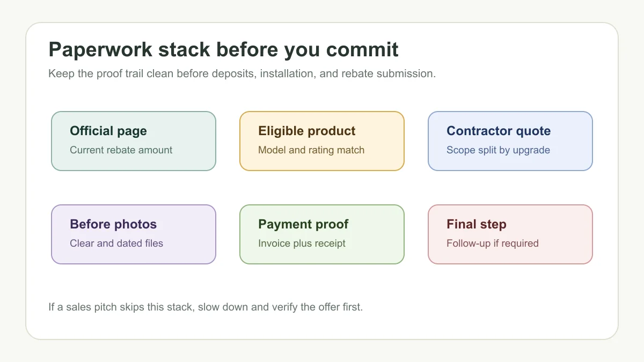Click 'Invoice plus receipt' text
Image resolution: width=644 pixels, height=362 pixels.
pyautogui.click(x=302, y=243)
